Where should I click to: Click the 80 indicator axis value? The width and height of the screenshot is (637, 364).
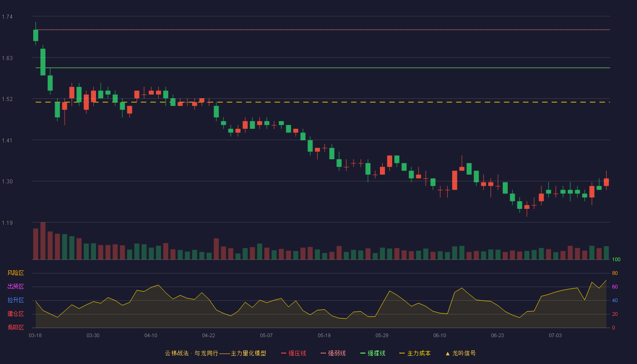point(615,273)
